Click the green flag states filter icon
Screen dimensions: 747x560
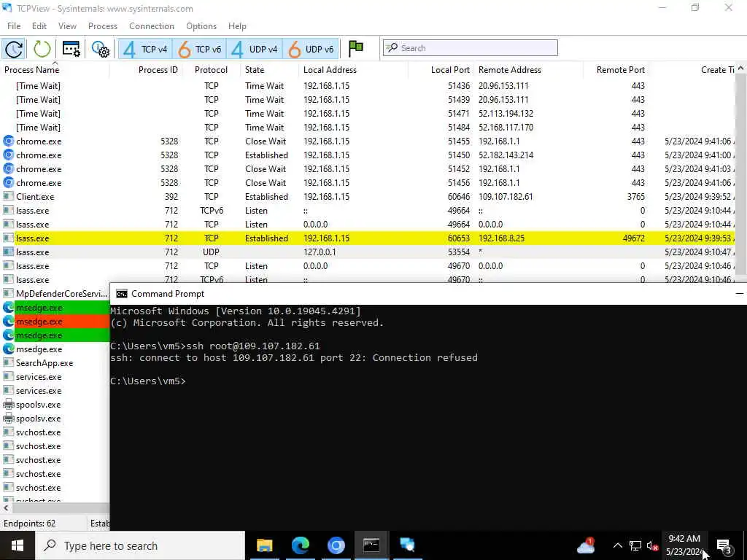tap(356, 48)
